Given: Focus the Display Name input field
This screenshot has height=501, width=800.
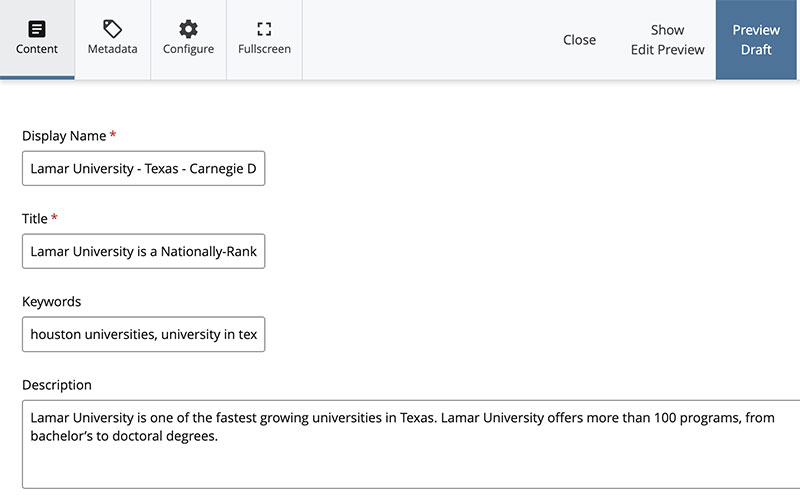Looking at the screenshot, I should [x=143, y=169].
